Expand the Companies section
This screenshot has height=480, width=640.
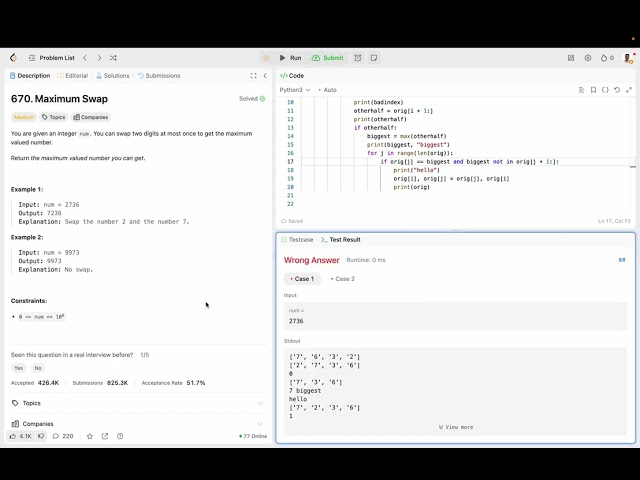coord(138,424)
